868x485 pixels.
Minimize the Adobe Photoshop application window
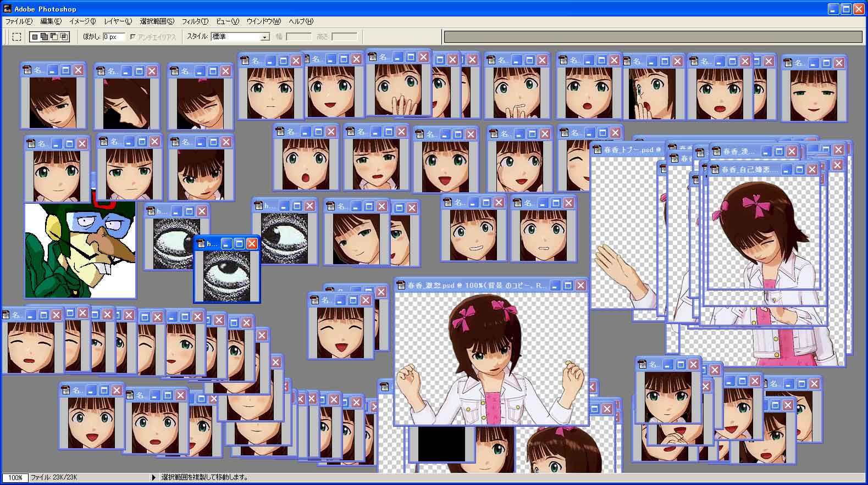(833, 9)
